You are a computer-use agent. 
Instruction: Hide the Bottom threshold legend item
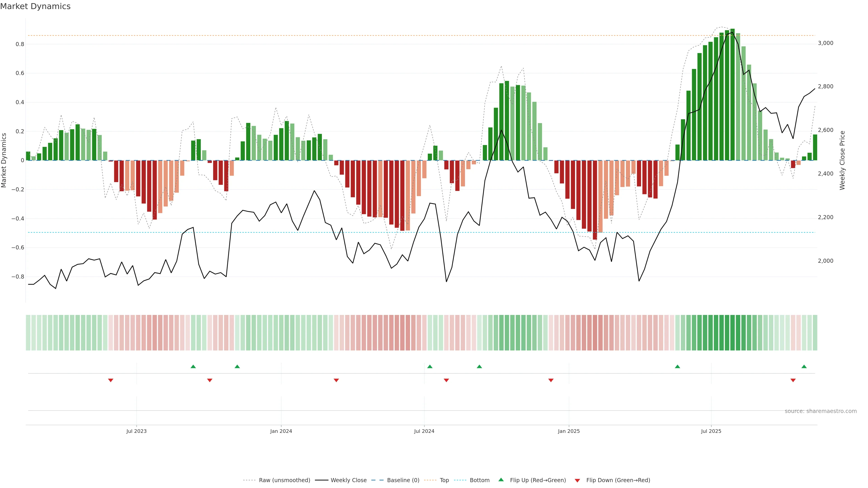tap(479, 480)
